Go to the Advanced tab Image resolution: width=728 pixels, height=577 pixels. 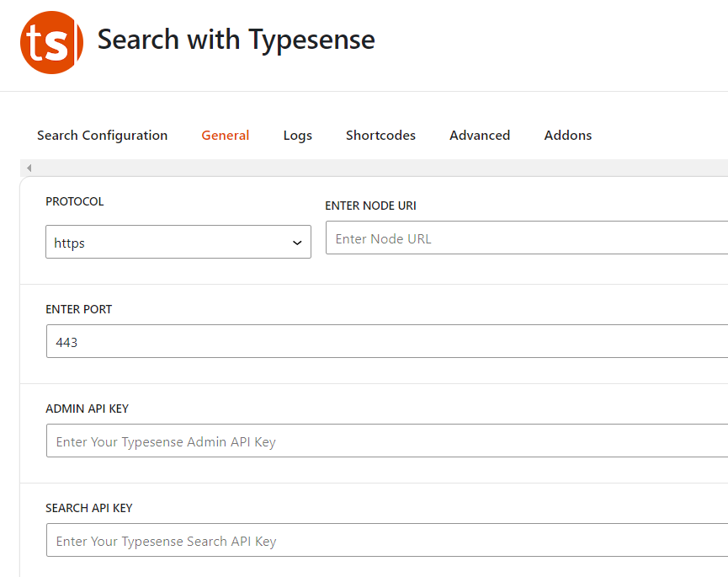pos(480,136)
